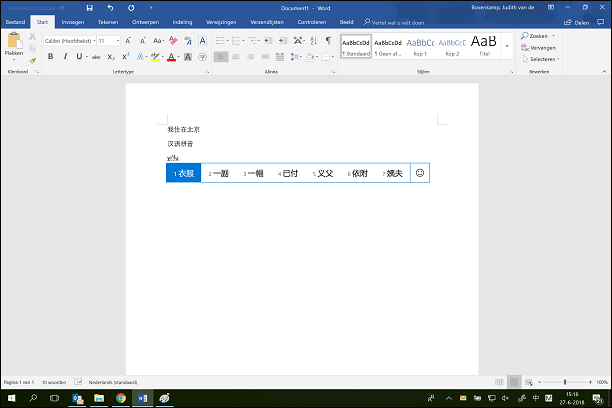
Task: Toggle italic formatting
Action: 65,57
